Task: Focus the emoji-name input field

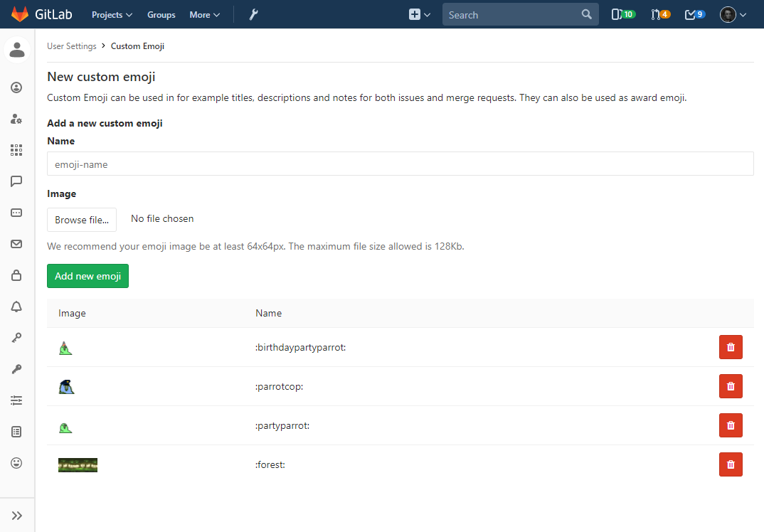Action: (400, 164)
